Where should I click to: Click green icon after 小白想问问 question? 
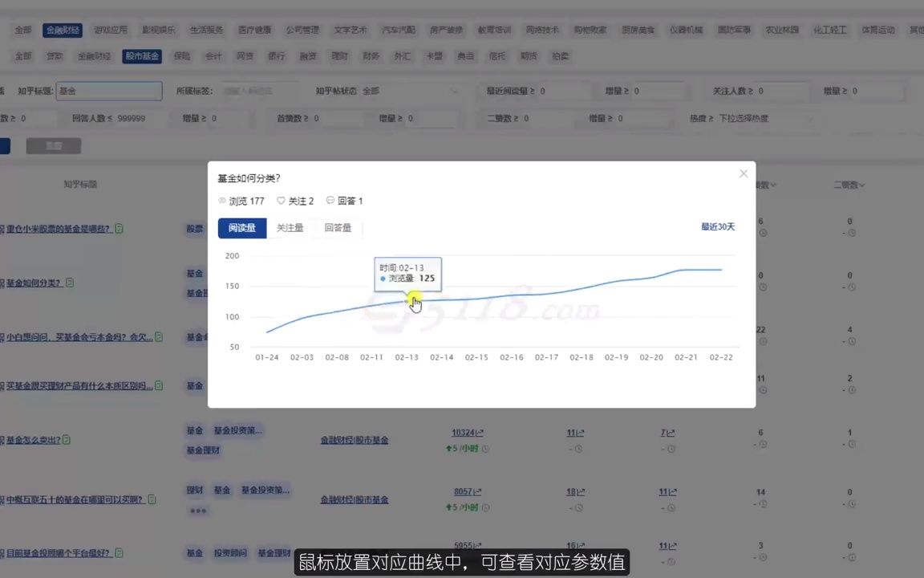coord(159,337)
